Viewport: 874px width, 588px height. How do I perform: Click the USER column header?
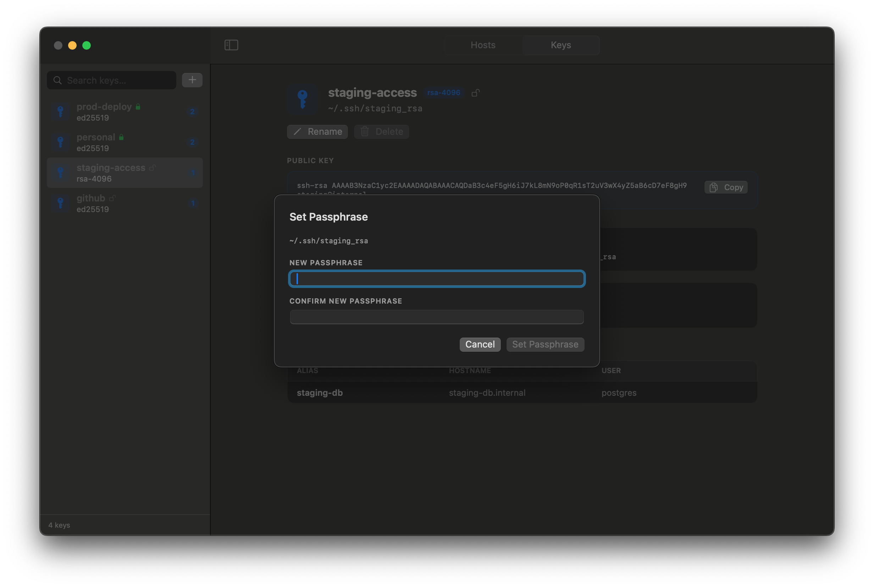click(x=611, y=371)
